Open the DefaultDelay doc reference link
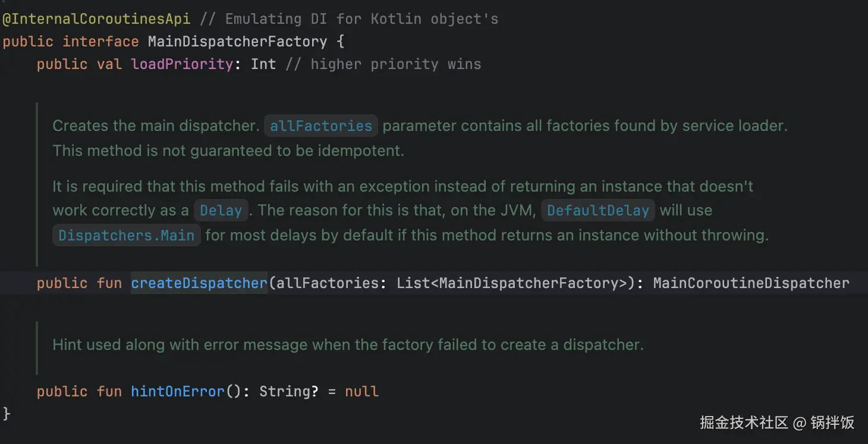 [597, 211]
